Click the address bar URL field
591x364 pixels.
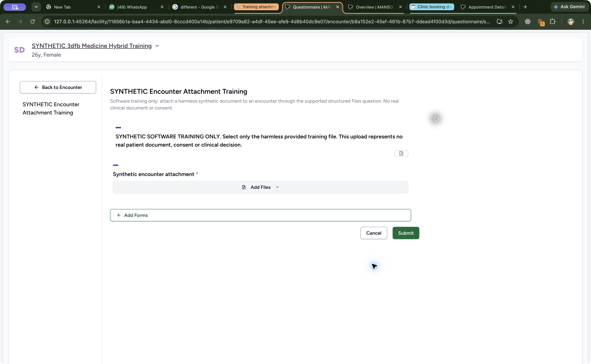(272, 22)
